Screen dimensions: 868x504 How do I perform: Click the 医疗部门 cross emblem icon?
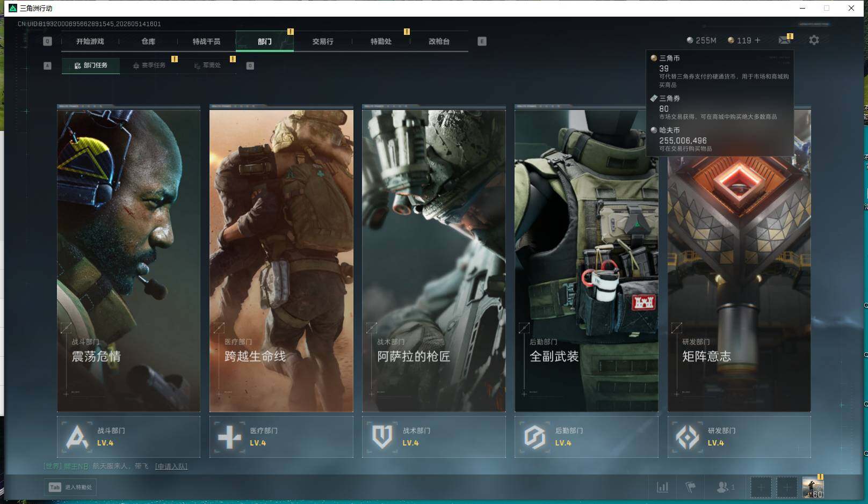pos(229,437)
